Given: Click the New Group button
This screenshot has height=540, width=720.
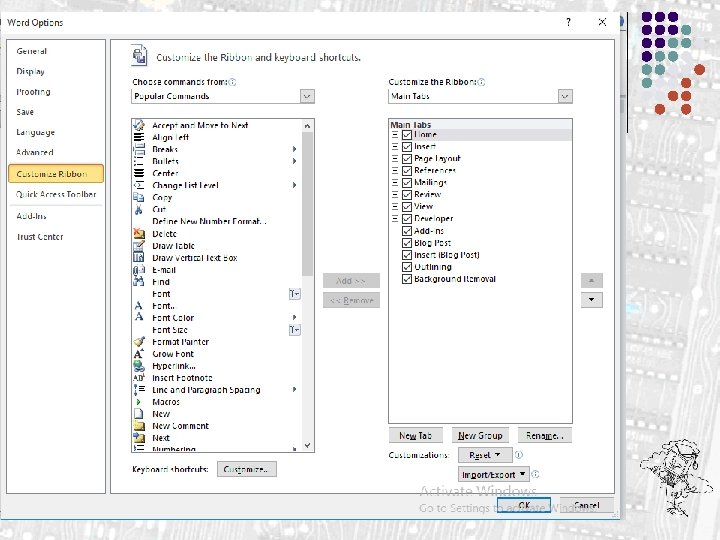Looking at the screenshot, I should pyautogui.click(x=480, y=435).
